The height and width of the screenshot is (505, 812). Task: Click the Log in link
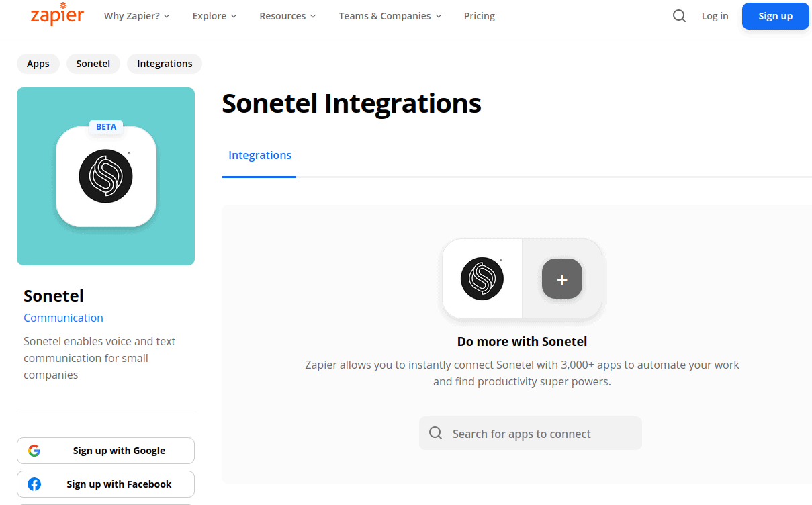click(715, 15)
